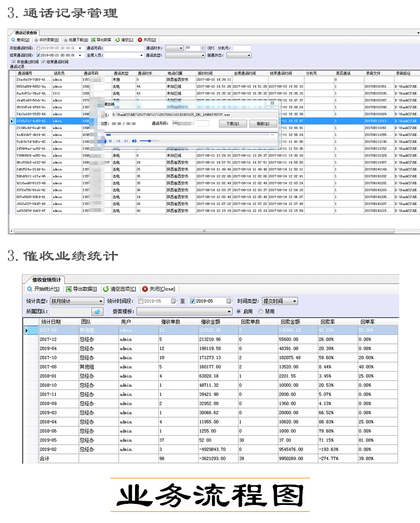The width and height of the screenshot is (420, 523).
Task: Select the 禁用 radio button
Action: tap(261, 311)
